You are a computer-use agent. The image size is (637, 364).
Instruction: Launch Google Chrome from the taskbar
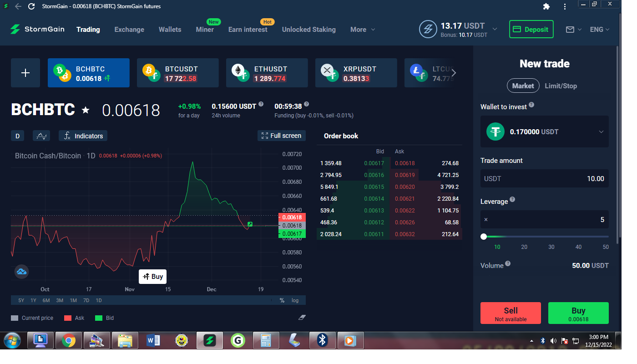[x=69, y=340]
